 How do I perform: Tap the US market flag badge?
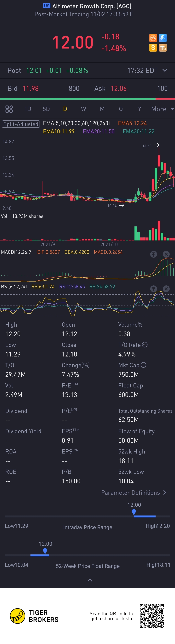click(x=47, y=6)
